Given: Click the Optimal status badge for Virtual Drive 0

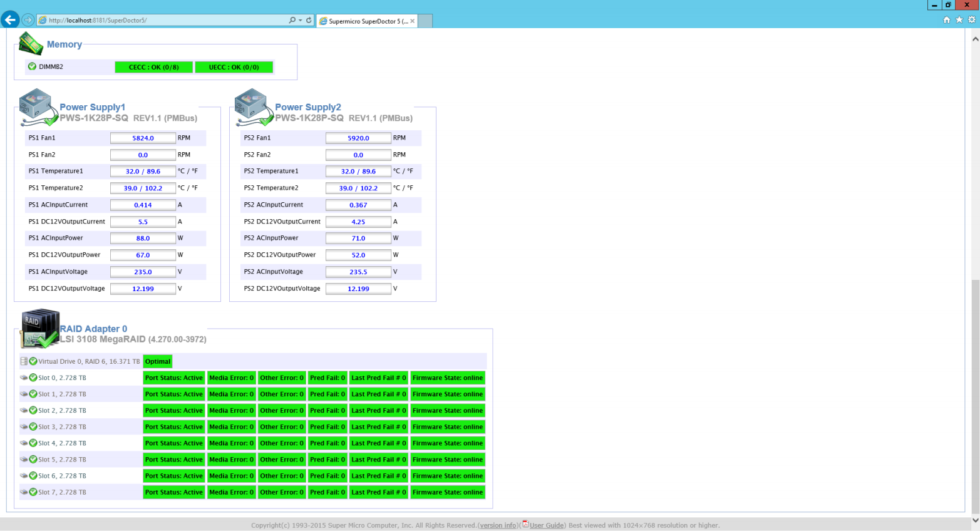Looking at the screenshot, I should tap(158, 361).
